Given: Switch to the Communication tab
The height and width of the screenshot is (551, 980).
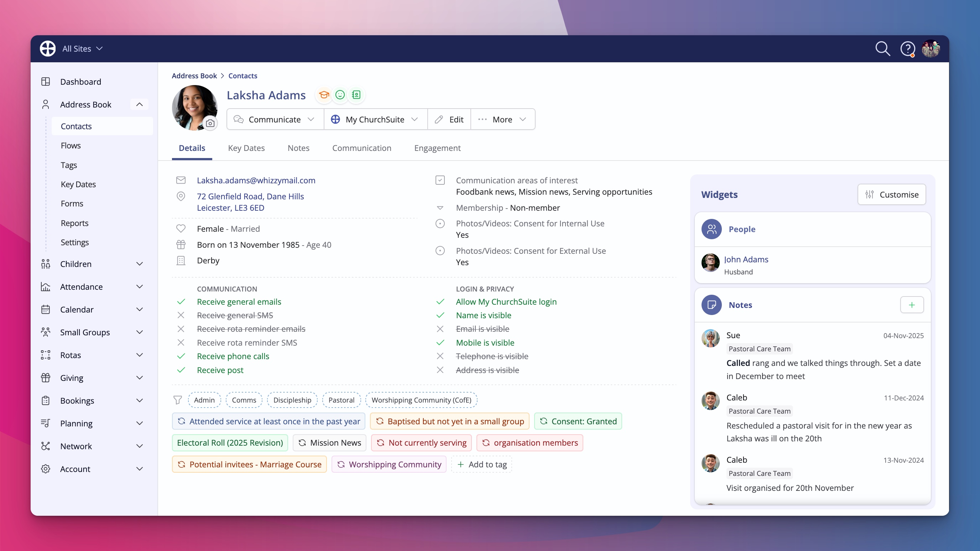Looking at the screenshot, I should click(x=361, y=148).
